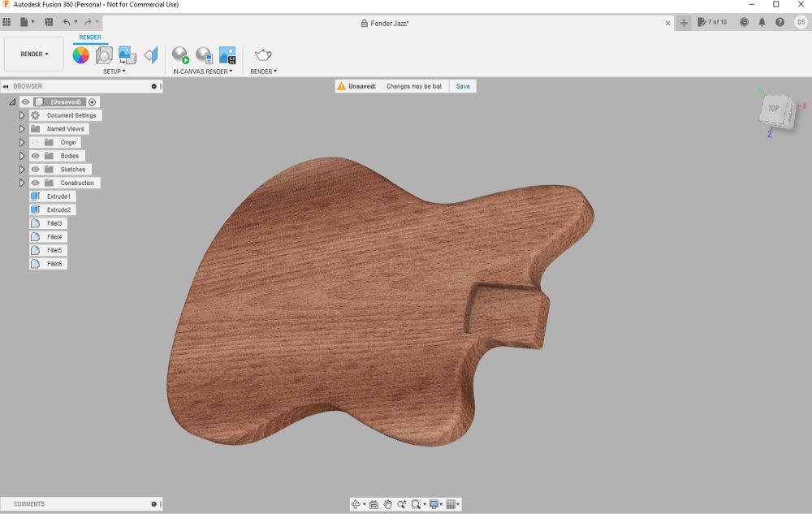Activate the root component radio button
Screen dimensions: 812x514
[x=93, y=102]
